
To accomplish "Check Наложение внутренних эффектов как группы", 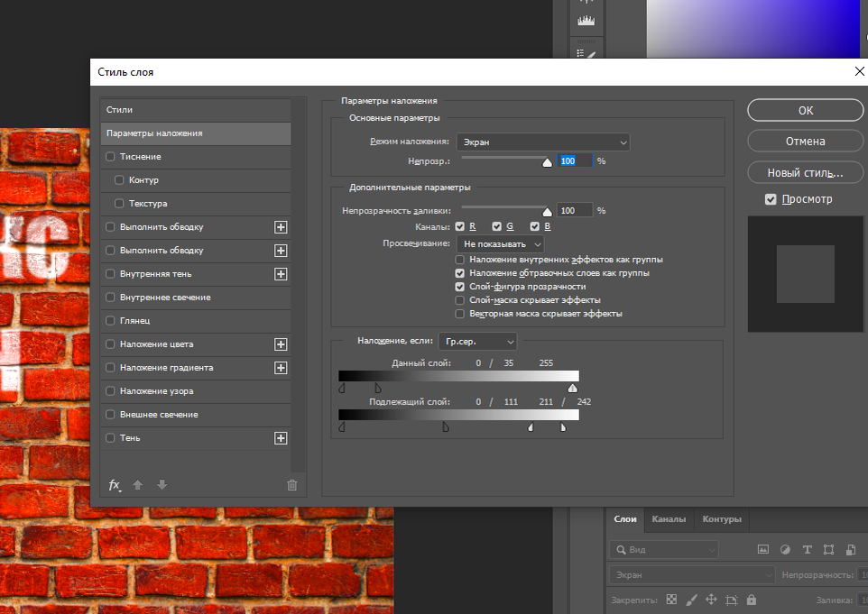I will click(x=459, y=260).
